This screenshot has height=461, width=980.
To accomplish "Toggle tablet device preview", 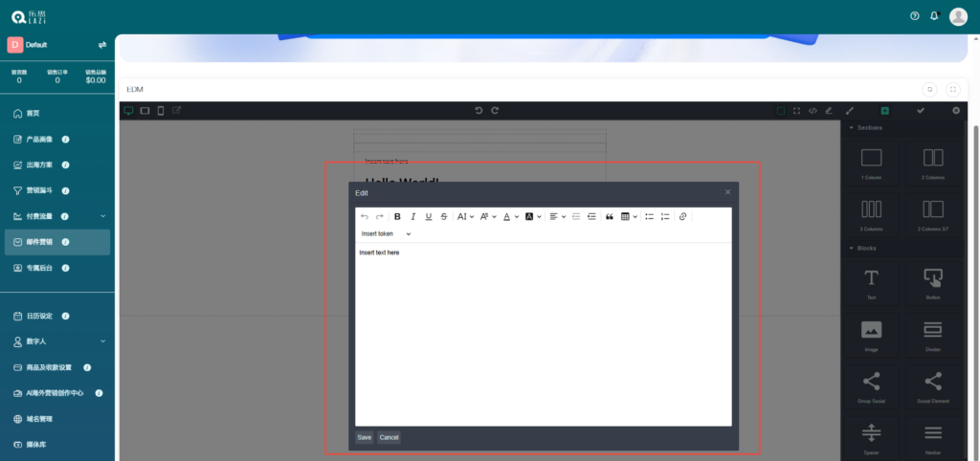I will [145, 111].
